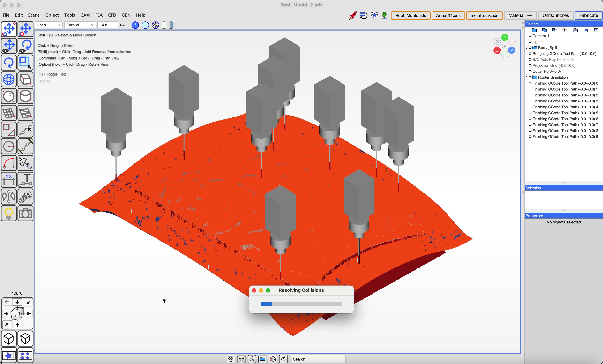Select the bolt screw tool icon

coord(25,197)
